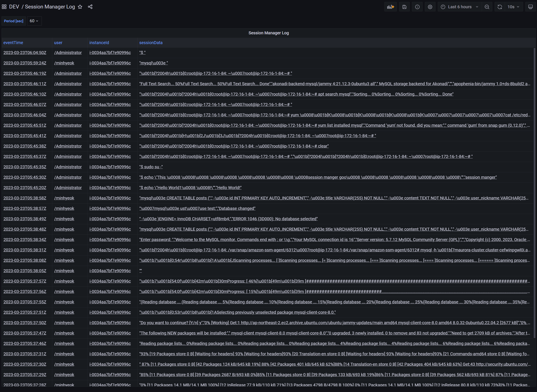This screenshot has width=537, height=392.
Task: Save the dashboard
Action: (404, 7)
